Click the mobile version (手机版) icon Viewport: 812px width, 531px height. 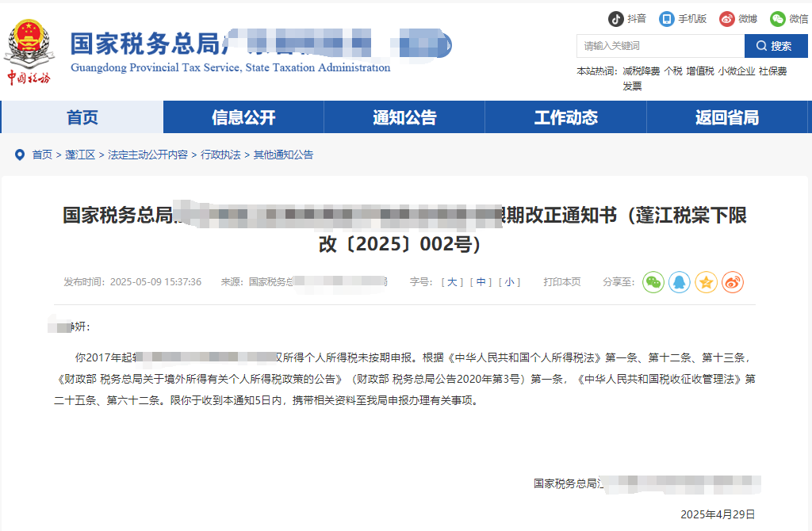click(666, 19)
